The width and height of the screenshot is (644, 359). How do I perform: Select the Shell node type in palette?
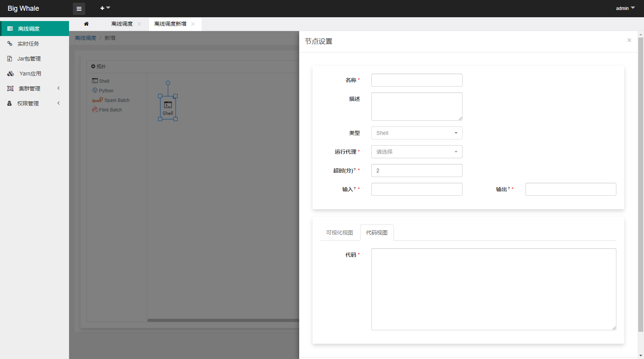click(x=101, y=81)
